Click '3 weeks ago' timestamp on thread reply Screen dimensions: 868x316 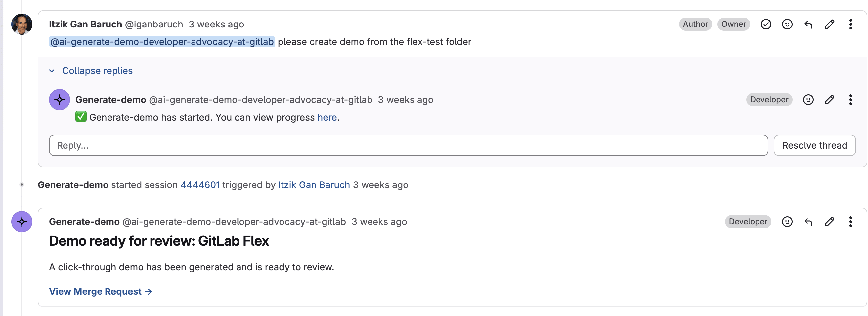pyautogui.click(x=406, y=100)
